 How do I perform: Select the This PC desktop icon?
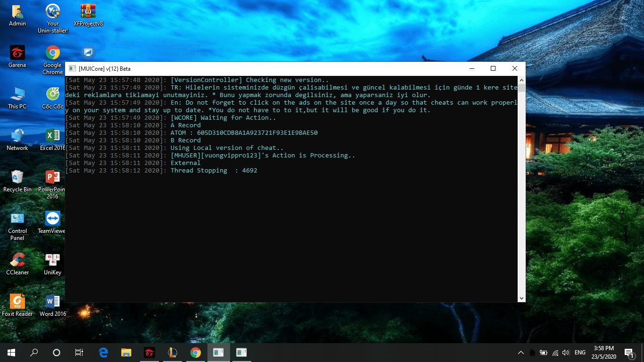pyautogui.click(x=17, y=98)
